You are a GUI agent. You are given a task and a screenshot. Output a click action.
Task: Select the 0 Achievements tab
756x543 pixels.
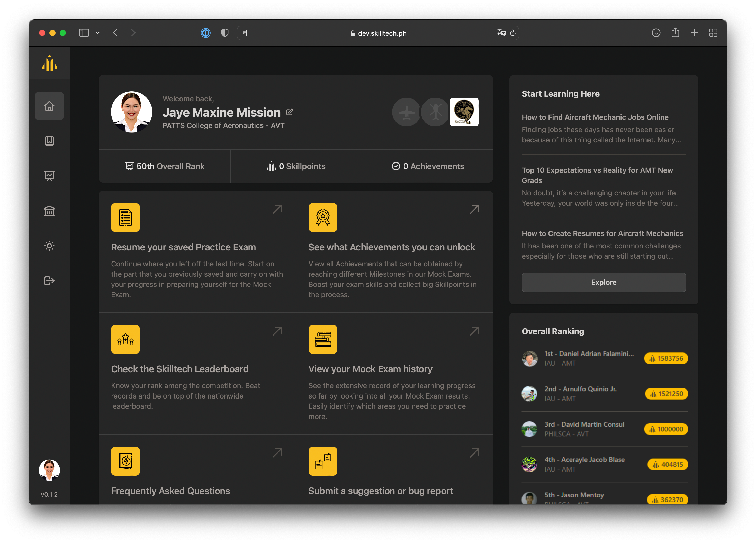(427, 166)
